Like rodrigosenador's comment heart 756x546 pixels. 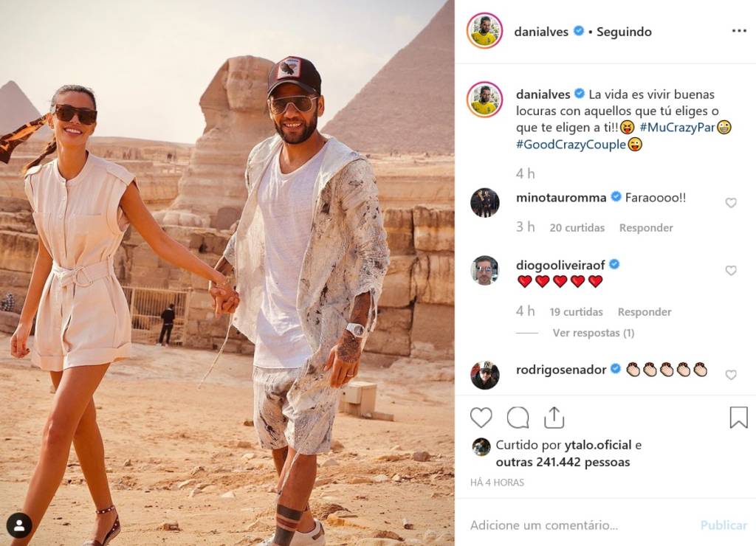[731, 374]
